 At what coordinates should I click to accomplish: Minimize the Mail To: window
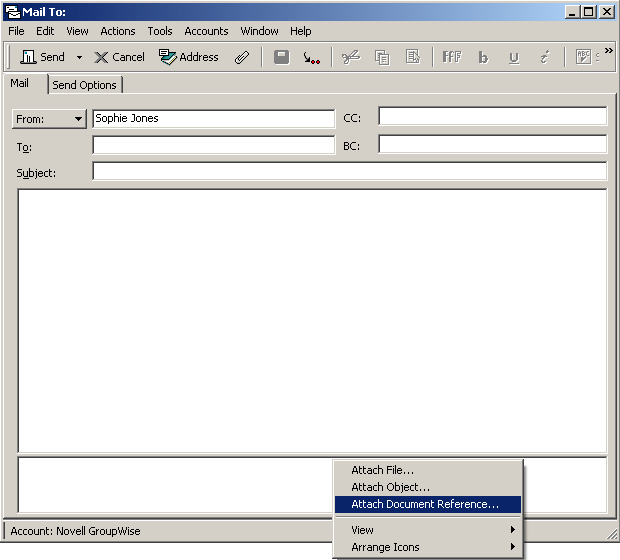[x=572, y=12]
